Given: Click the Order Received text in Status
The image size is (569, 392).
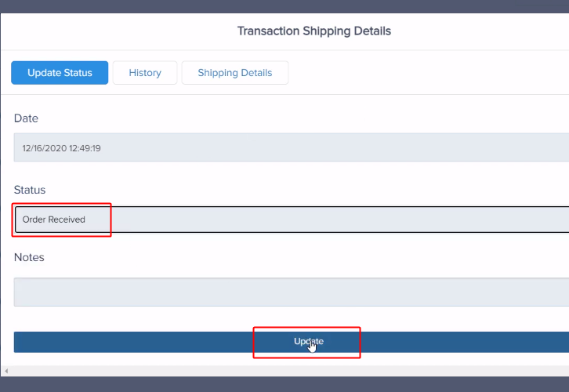Looking at the screenshot, I should (54, 220).
